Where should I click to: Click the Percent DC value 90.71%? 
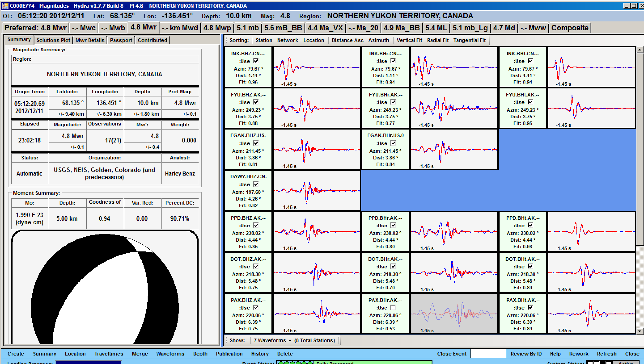180,218
